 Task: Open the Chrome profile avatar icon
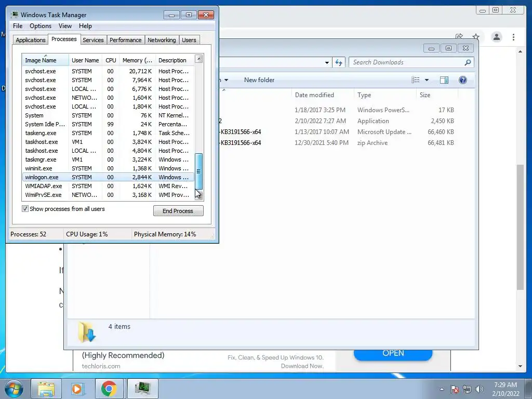(496, 37)
